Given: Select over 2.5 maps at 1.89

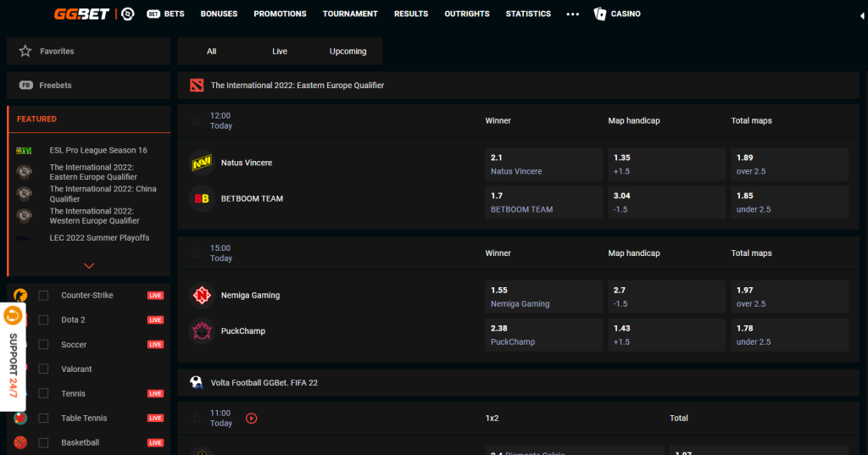Looking at the screenshot, I should coord(789,164).
